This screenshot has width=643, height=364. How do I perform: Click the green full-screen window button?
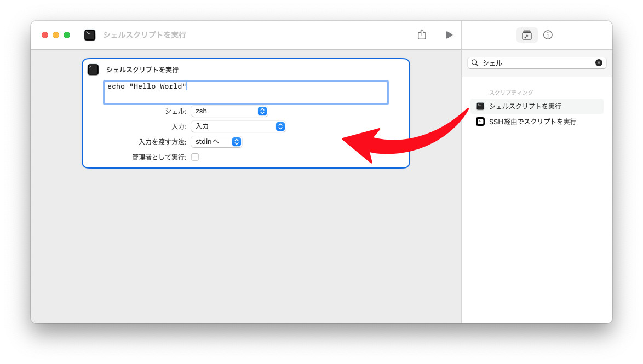click(67, 35)
